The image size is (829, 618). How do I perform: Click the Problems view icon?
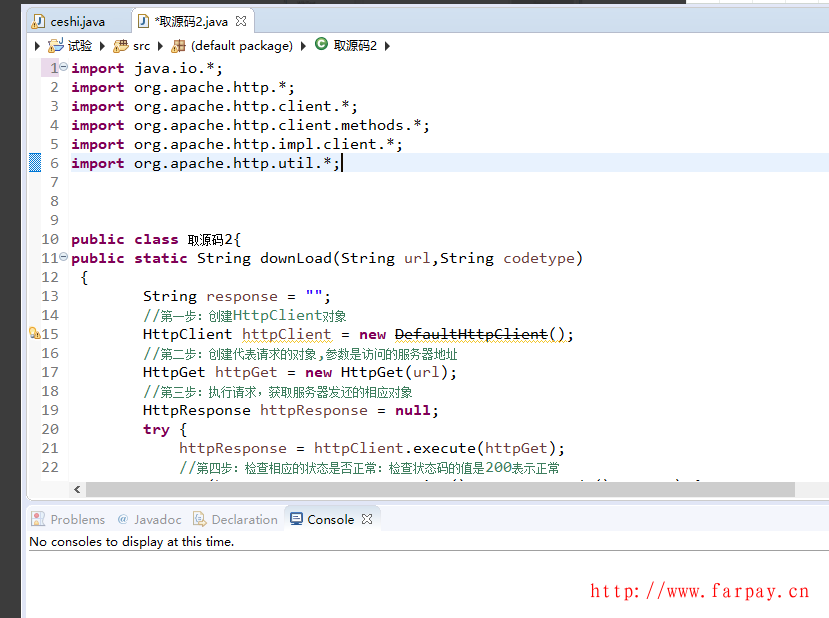click(38, 519)
